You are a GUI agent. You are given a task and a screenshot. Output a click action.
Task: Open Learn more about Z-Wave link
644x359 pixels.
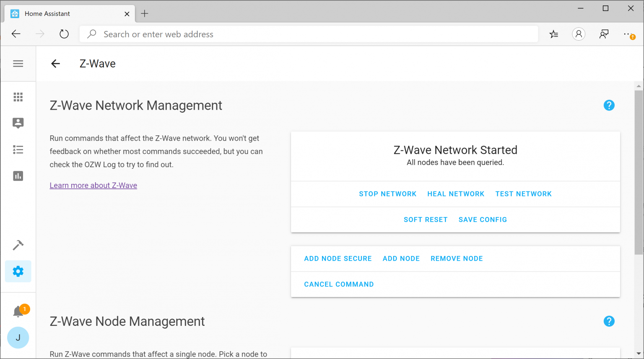pos(93,185)
